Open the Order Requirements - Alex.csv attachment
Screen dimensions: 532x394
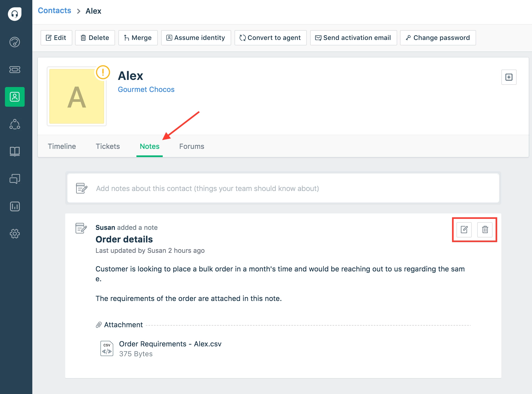170,344
